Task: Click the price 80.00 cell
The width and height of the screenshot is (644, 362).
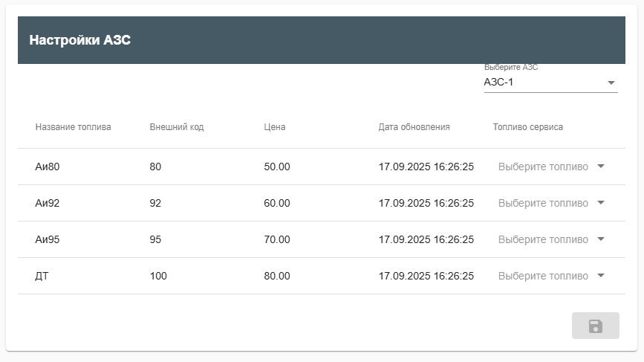Action: (x=277, y=276)
